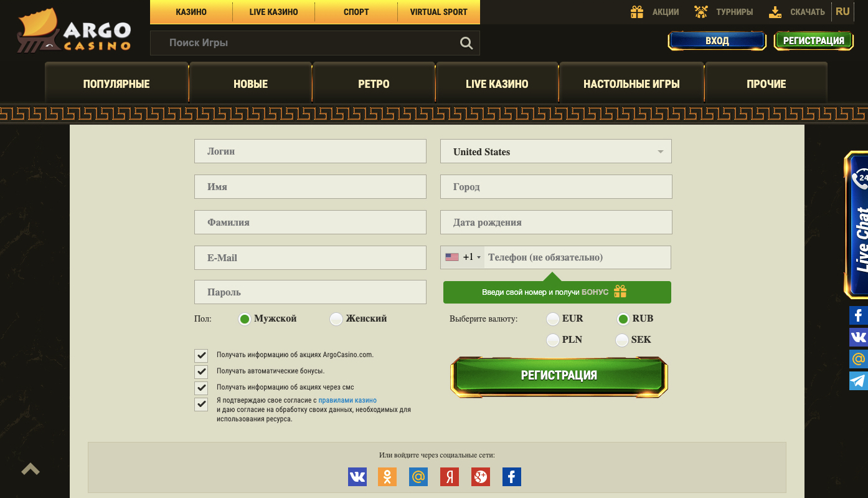Expand the +1 phone code selector
The image size is (868, 498).
[463, 257]
